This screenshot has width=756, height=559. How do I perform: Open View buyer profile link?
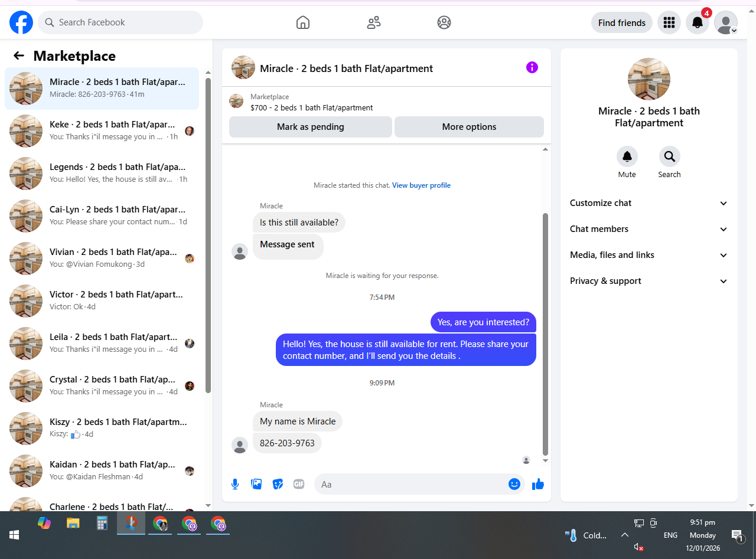point(421,185)
